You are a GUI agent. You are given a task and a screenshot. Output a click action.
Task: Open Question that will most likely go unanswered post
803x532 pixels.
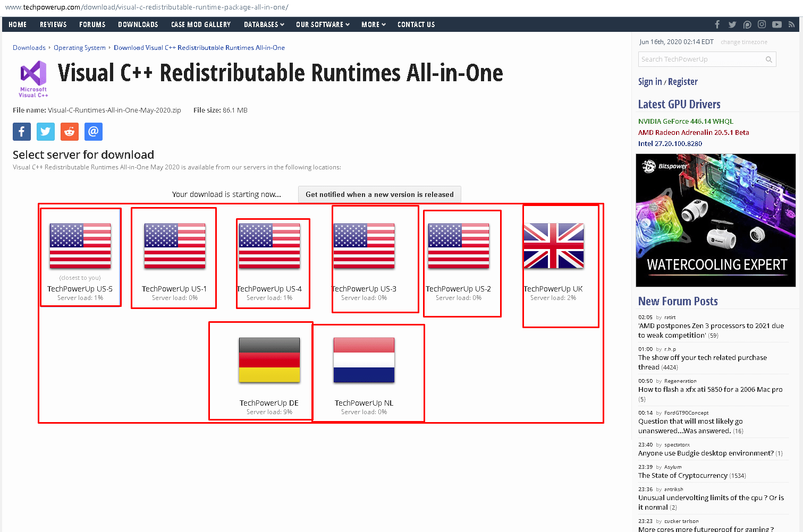690,426
